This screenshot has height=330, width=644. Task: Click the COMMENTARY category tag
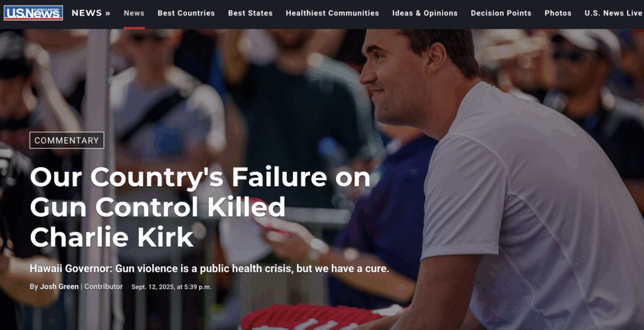click(x=67, y=140)
